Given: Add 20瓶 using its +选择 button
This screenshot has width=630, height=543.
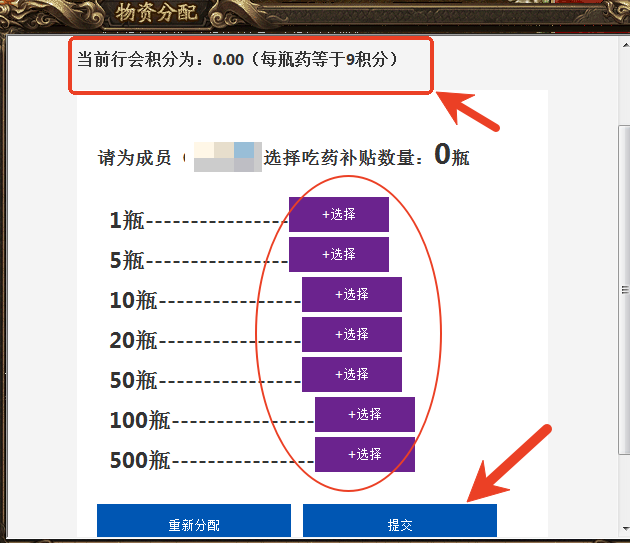Looking at the screenshot, I should pos(351,334).
